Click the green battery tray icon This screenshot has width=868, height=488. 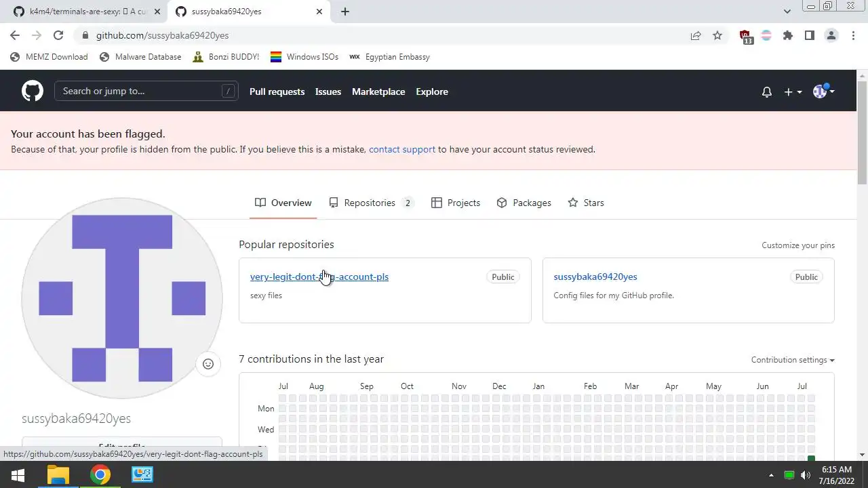789,475
